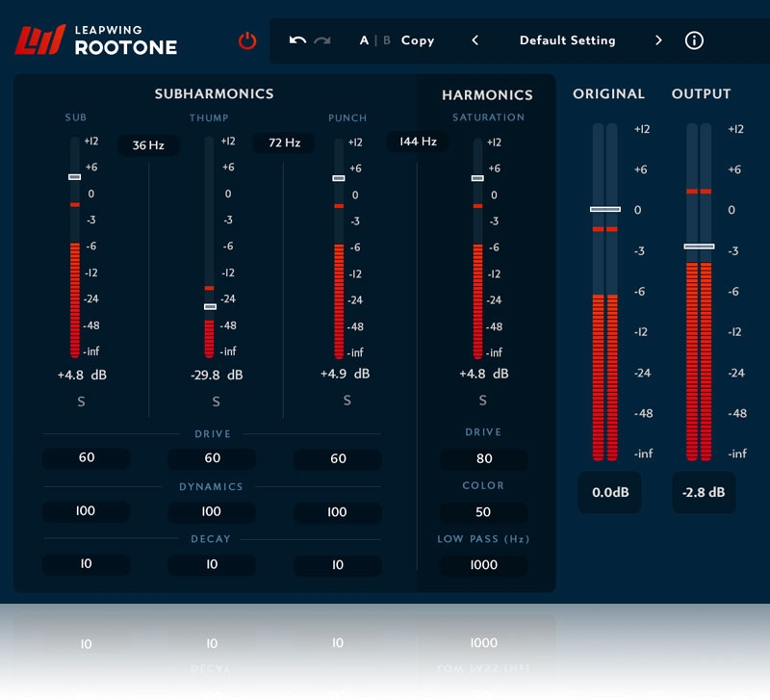Viewport: 770px width, 700px height.
Task: Solo the Sub band
Action: [81, 402]
